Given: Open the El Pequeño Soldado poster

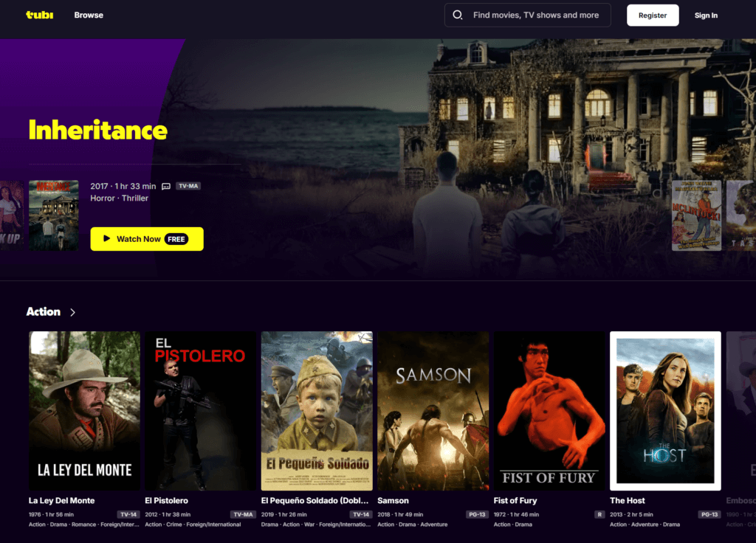Looking at the screenshot, I should pyautogui.click(x=317, y=410).
